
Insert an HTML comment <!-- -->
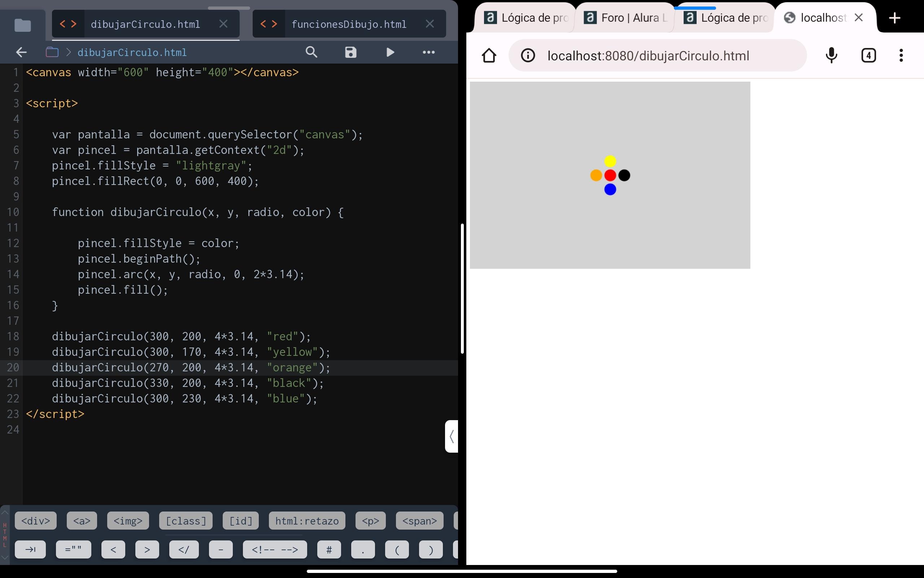point(275,549)
